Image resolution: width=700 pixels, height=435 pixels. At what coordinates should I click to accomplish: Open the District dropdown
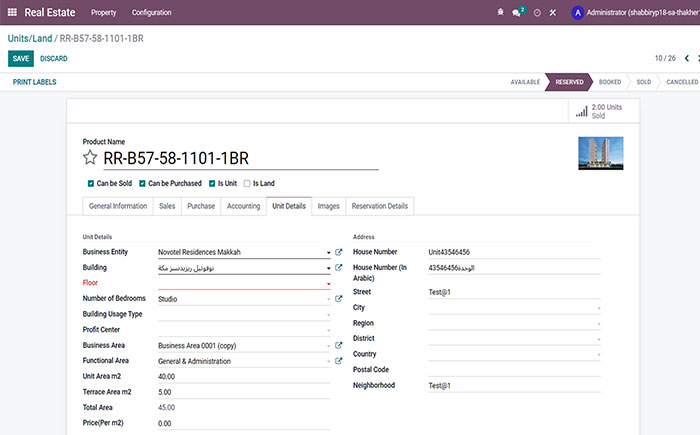pos(598,339)
